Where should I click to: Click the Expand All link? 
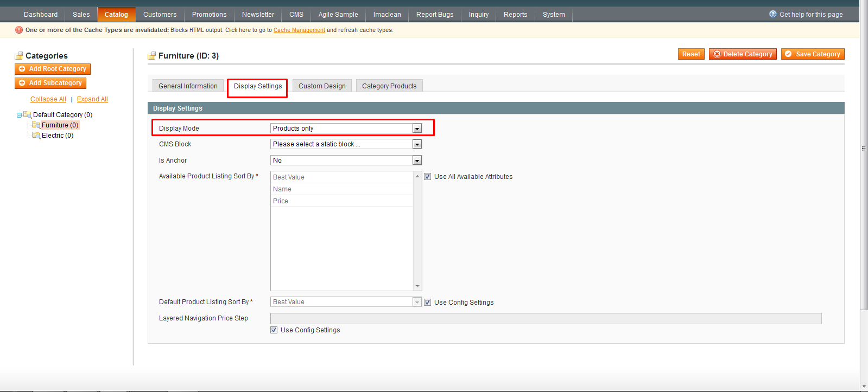[92, 99]
